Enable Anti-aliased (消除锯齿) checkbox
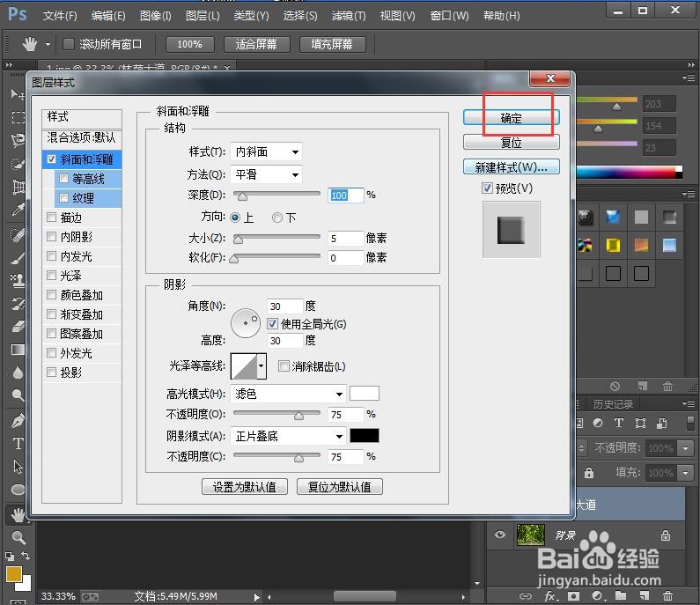The image size is (700, 605). pos(284,366)
